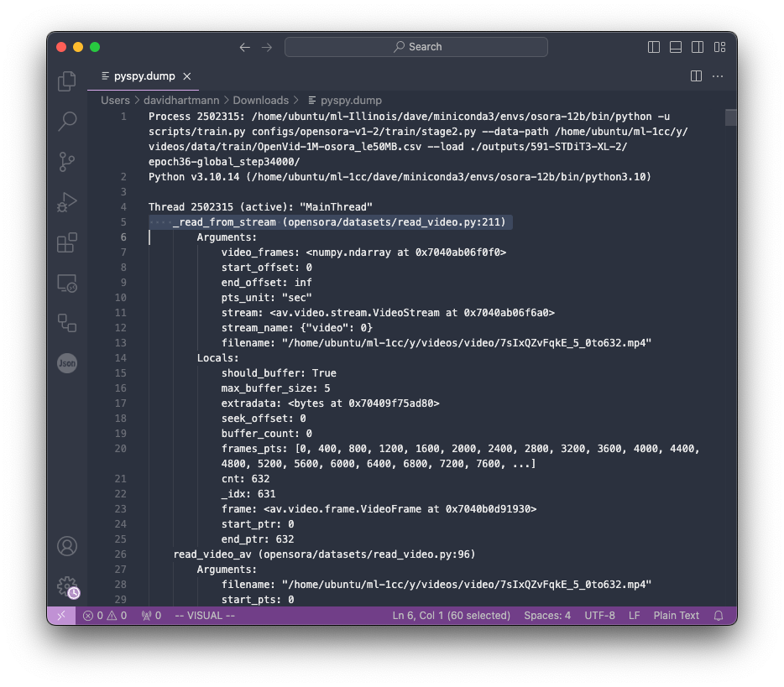
Task: Open the Accounts menu icon
Action: (67, 546)
